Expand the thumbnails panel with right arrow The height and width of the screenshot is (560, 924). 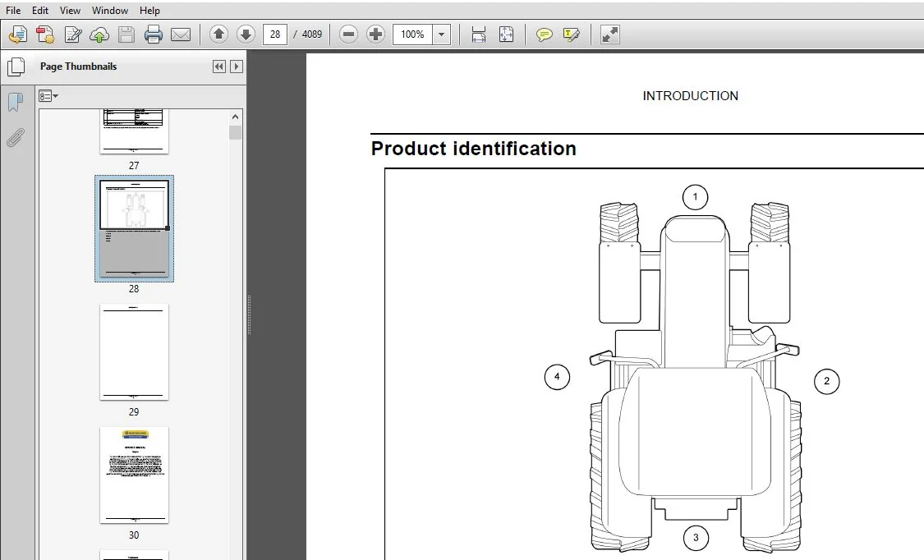(237, 67)
